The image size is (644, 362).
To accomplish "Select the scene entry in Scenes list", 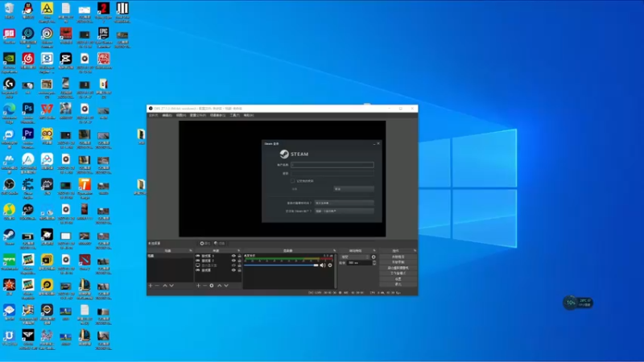I will pos(170,256).
